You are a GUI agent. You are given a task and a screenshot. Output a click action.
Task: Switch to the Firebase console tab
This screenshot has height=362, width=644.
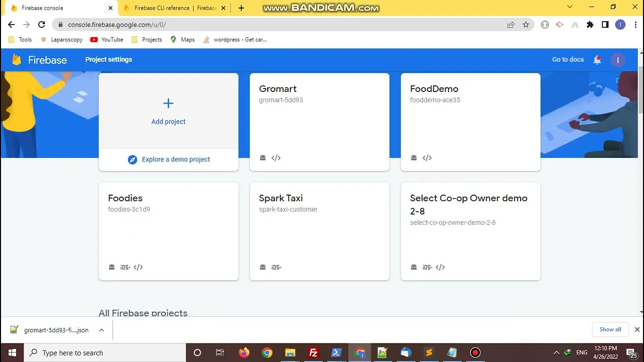pyautogui.click(x=59, y=8)
